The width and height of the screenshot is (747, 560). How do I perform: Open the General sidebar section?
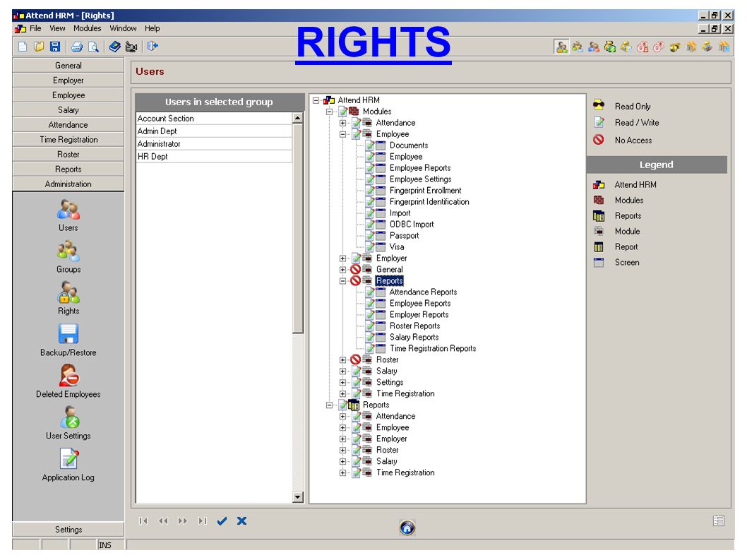[x=68, y=65]
